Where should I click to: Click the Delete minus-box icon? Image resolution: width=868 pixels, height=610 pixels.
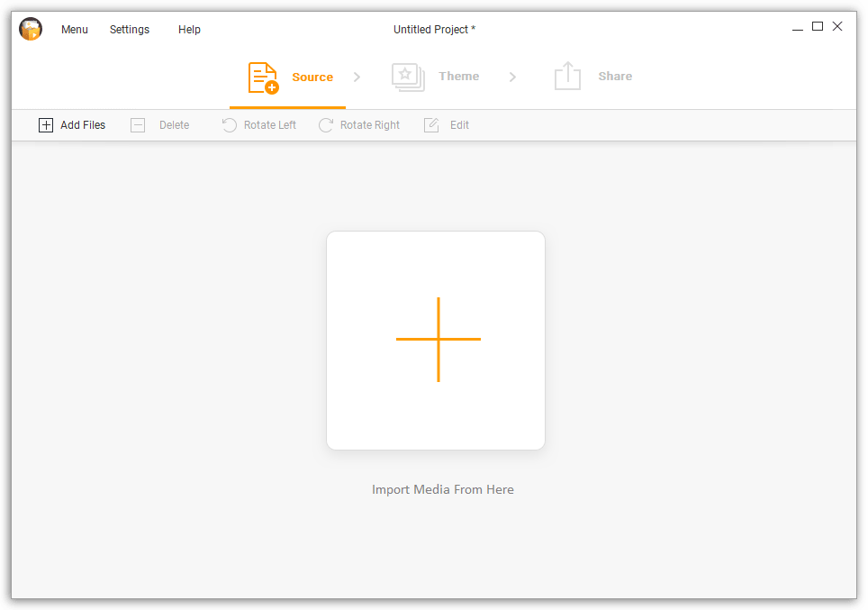[138, 125]
